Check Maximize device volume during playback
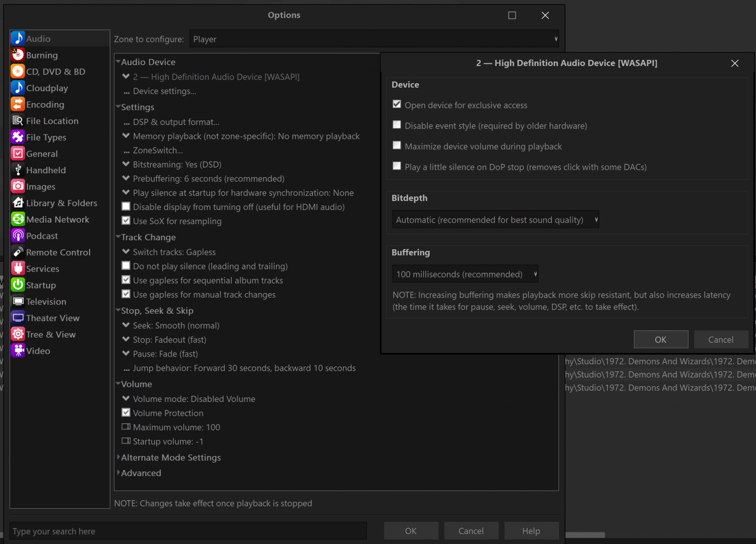 click(397, 146)
